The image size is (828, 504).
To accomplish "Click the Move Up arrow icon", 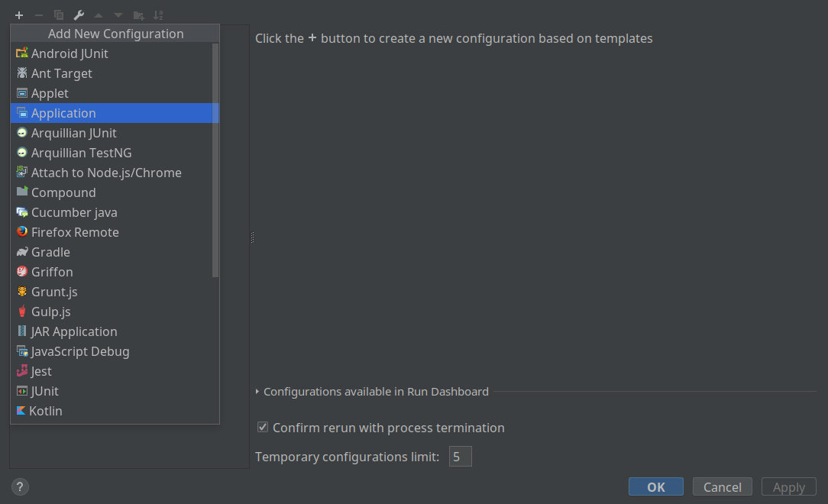I will pos(99,15).
